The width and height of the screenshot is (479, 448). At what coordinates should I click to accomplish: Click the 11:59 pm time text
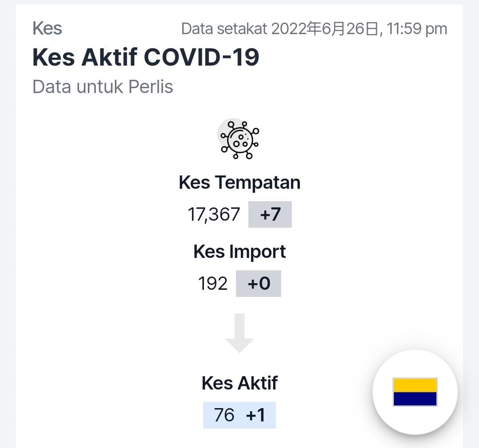point(416,29)
